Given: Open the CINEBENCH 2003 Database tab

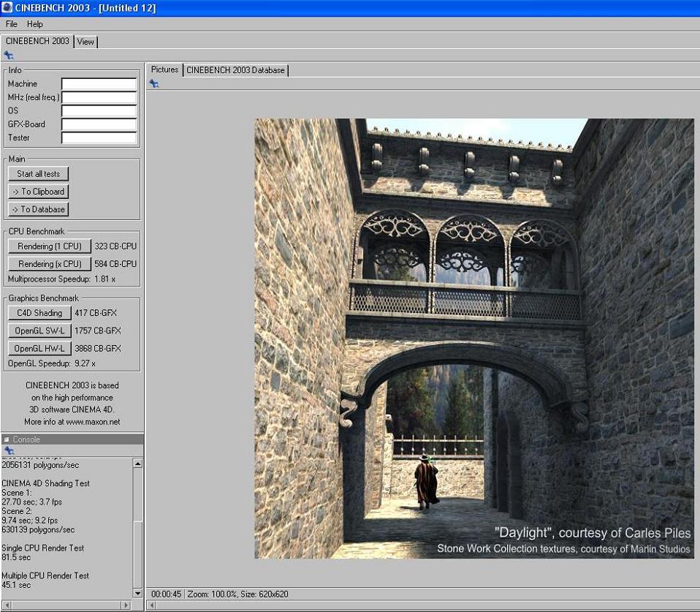Looking at the screenshot, I should (235, 70).
